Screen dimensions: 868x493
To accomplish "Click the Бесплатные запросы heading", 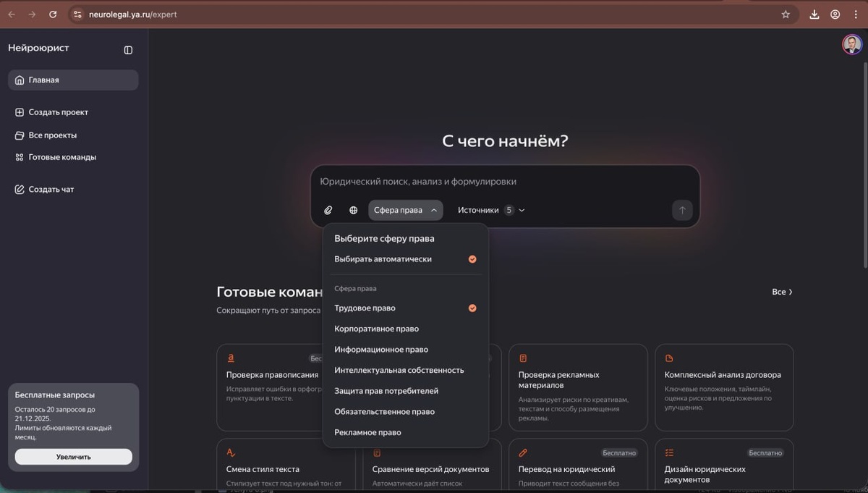I will point(55,395).
